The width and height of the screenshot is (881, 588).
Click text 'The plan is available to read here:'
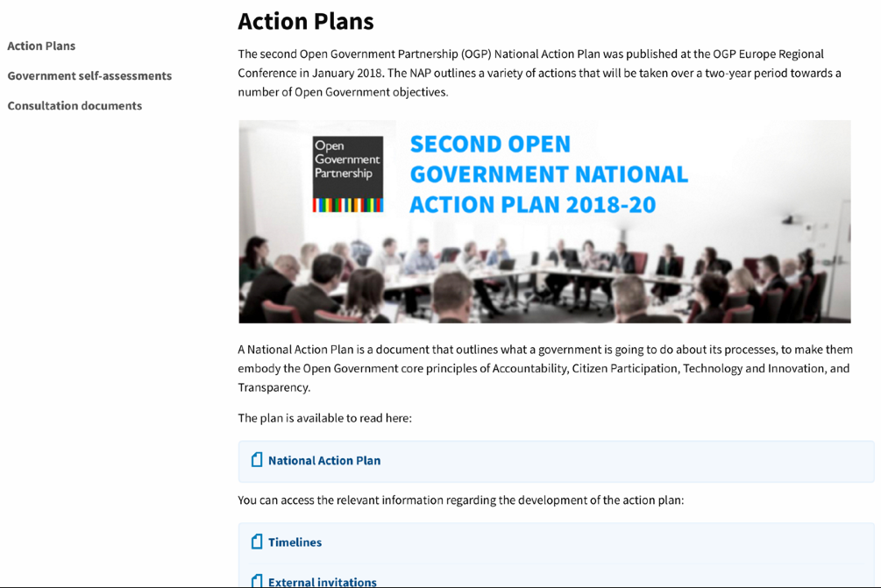coord(324,418)
